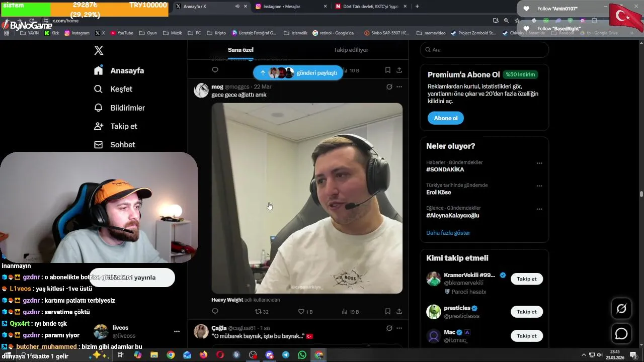Viewport: 644px width, 362px height.
Task: Reply to mog's post
Action: [x=215, y=312]
